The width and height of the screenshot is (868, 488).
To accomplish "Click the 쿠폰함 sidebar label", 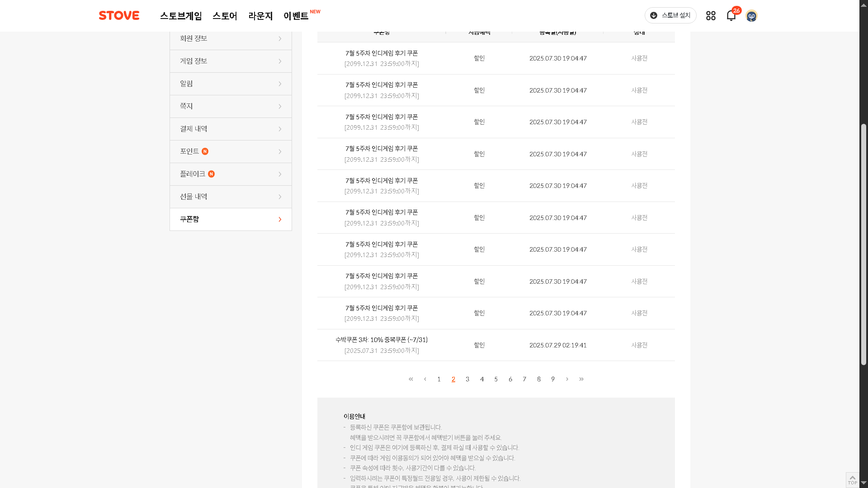I will point(189,219).
